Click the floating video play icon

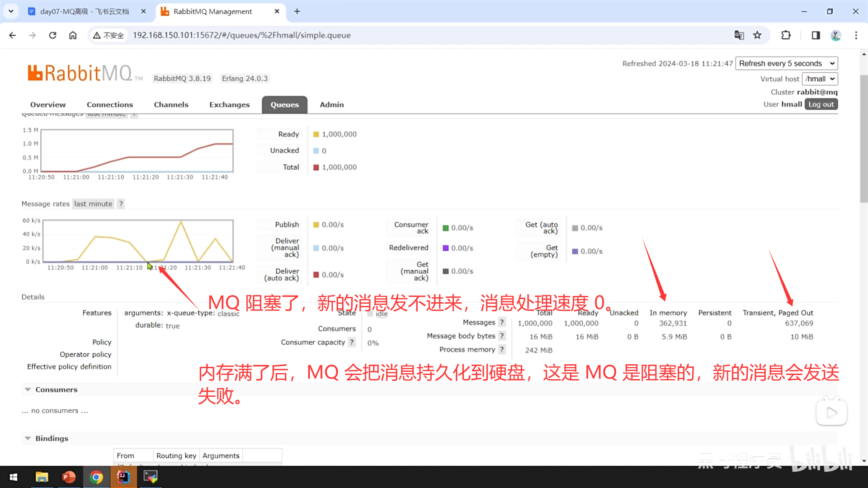pos(831,413)
